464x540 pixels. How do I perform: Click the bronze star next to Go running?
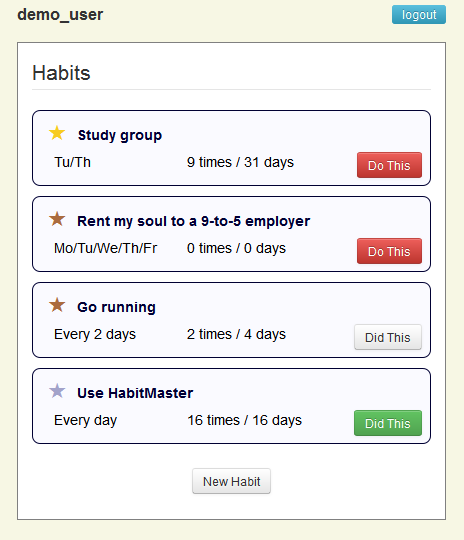[57, 305]
